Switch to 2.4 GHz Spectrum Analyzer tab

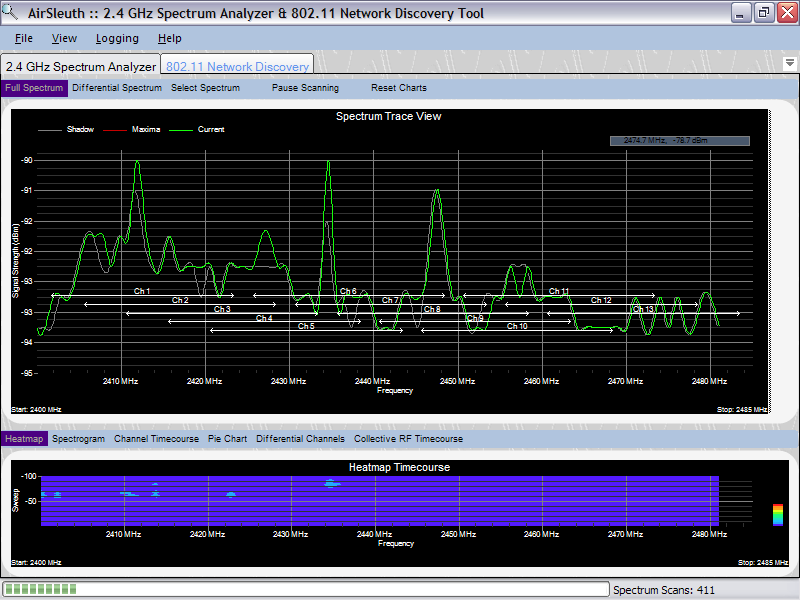(x=81, y=66)
